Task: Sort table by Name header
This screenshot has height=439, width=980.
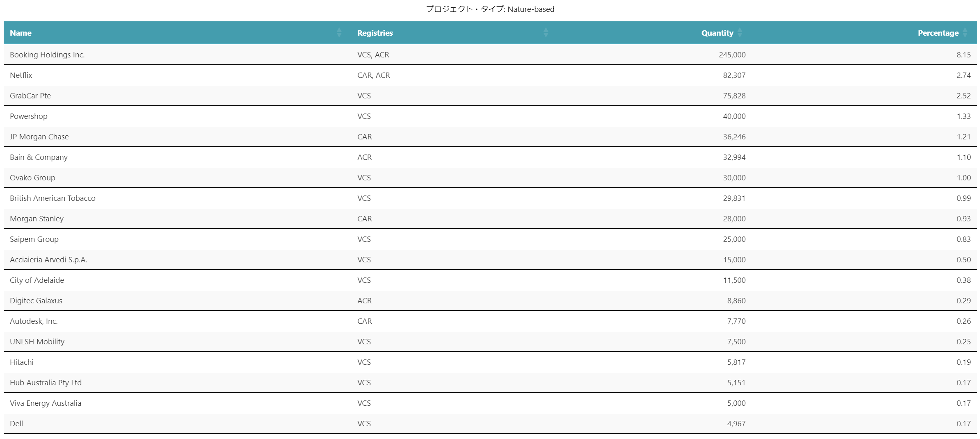Action: pos(21,33)
